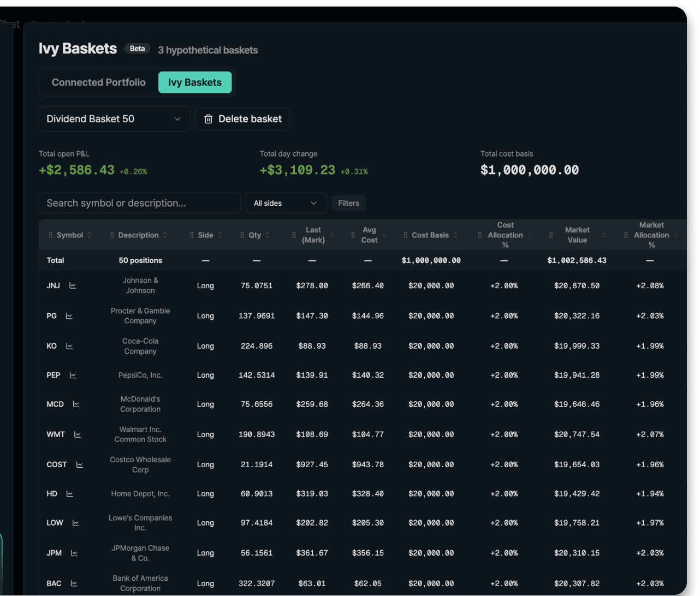The width and height of the screenshot is (700, 596).
Task: Sort by Cost Allocation % column arrows
Action: tap(530, 235)
